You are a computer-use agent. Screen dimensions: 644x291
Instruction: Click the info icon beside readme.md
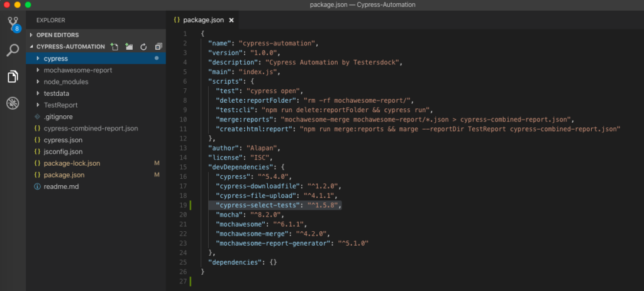37,186
